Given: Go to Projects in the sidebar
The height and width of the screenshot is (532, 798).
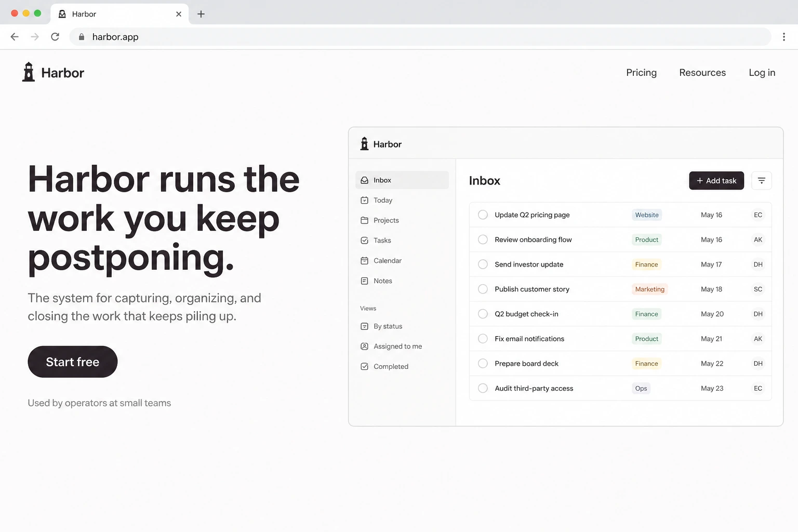Looking at the screenshot, I should point(402,220).
